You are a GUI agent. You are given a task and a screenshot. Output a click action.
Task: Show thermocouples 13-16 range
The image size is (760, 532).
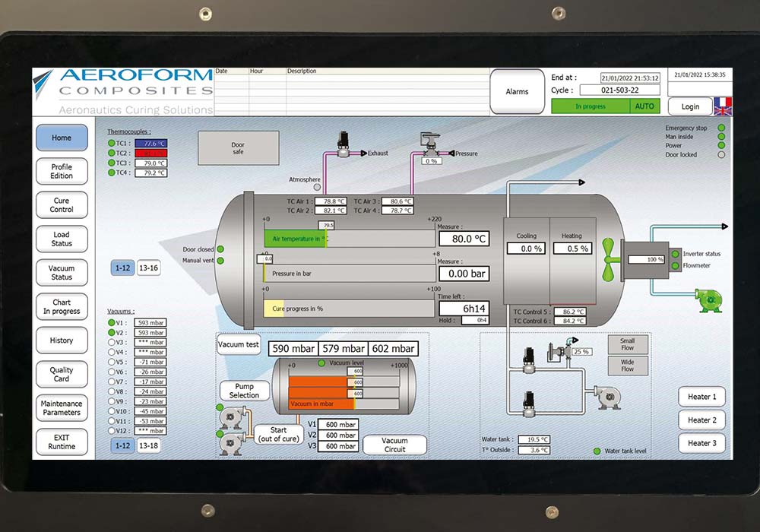pos(149,268)
